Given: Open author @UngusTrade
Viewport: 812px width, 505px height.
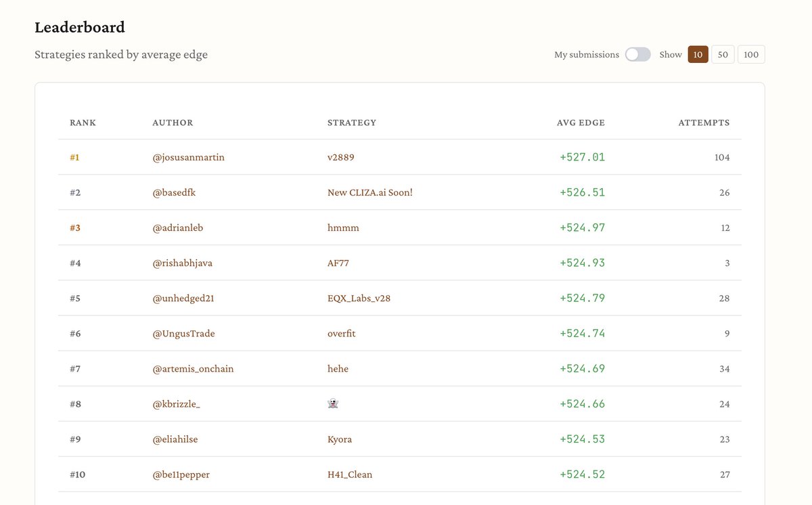Looking at the screenshot, I should (x=183, y=333).
